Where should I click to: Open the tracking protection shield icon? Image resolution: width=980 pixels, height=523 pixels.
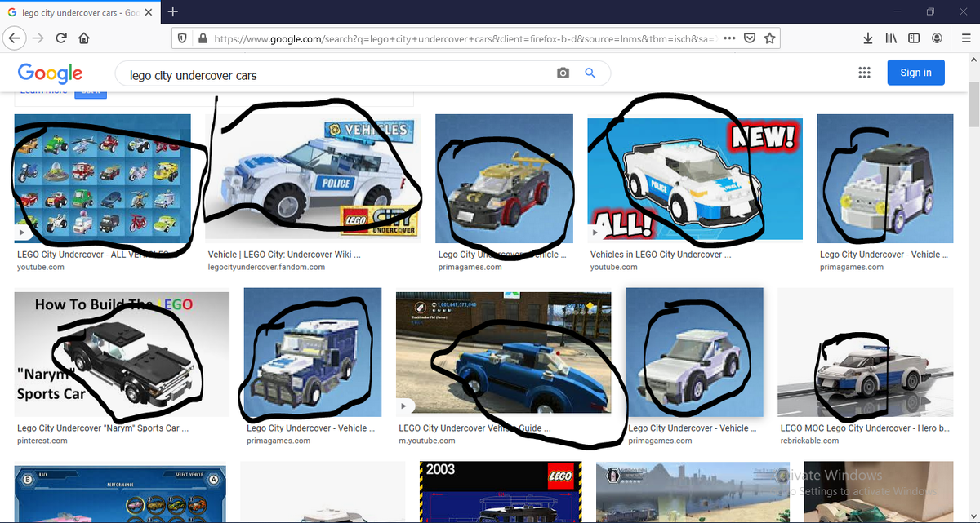pyautogui.click(x=182, y=38)
